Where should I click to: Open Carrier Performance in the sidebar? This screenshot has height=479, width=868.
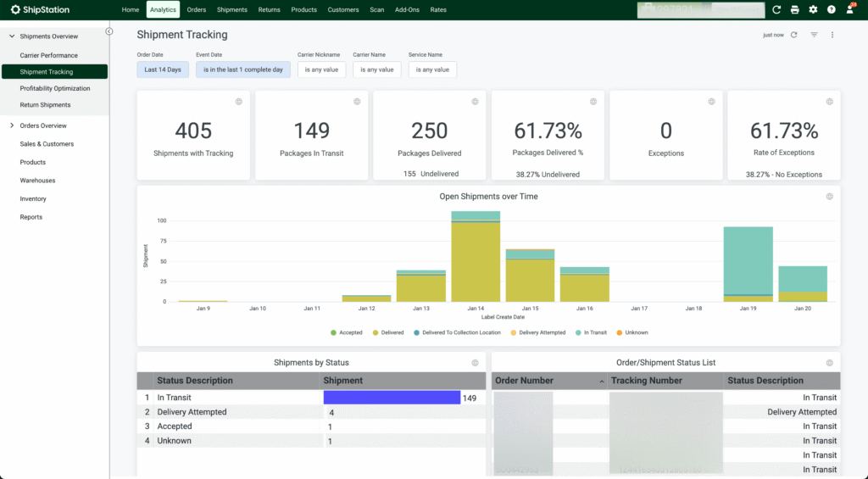[49, 55]
